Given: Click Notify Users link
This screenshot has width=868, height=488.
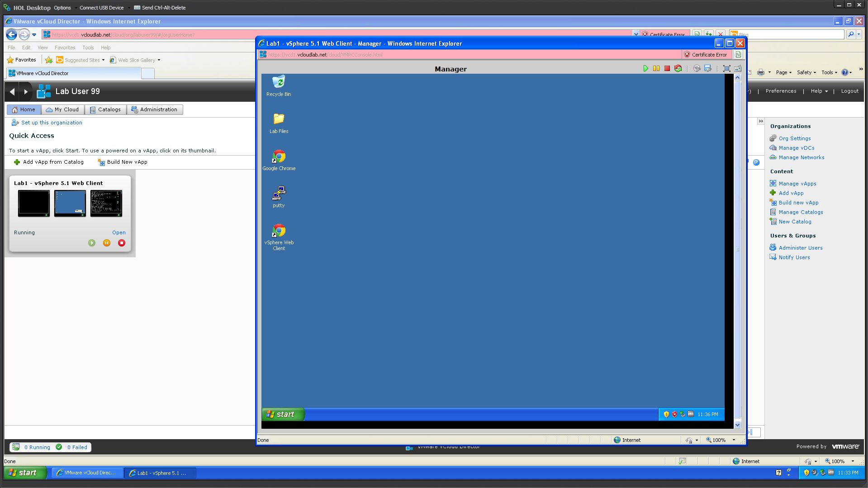Looking at the screenshot, I should 794,257.
